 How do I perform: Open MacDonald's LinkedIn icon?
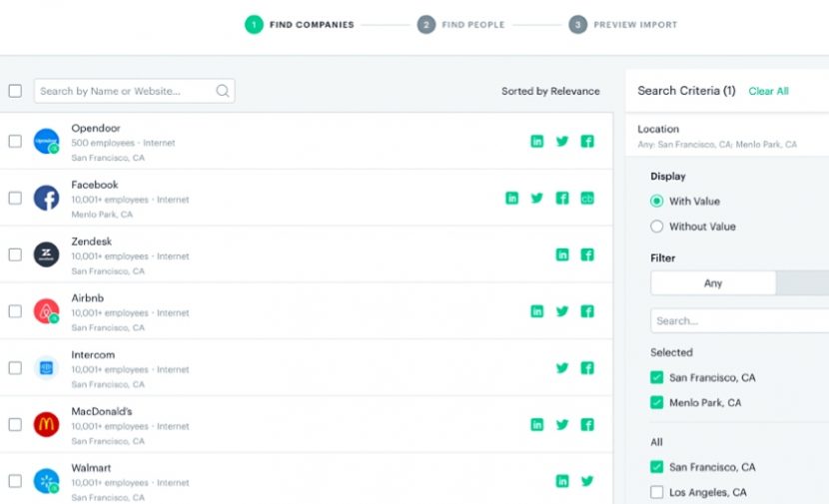tap(536, 425)
